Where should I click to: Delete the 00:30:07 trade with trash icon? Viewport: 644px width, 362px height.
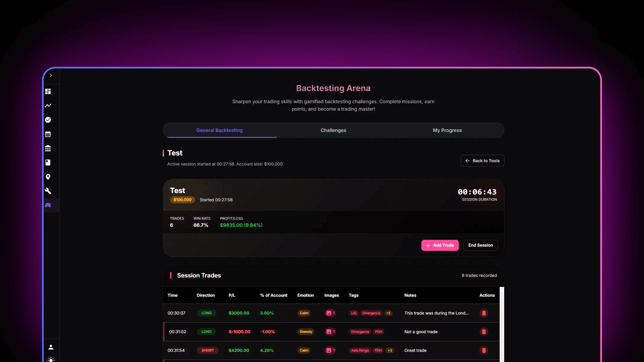pyautogui.click(x=484, y=313)
